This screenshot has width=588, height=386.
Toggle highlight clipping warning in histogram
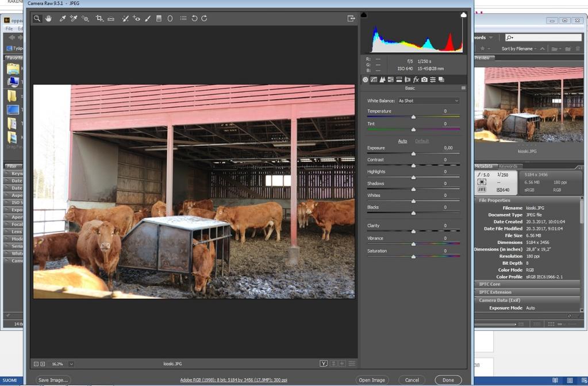tap(463, 15)
